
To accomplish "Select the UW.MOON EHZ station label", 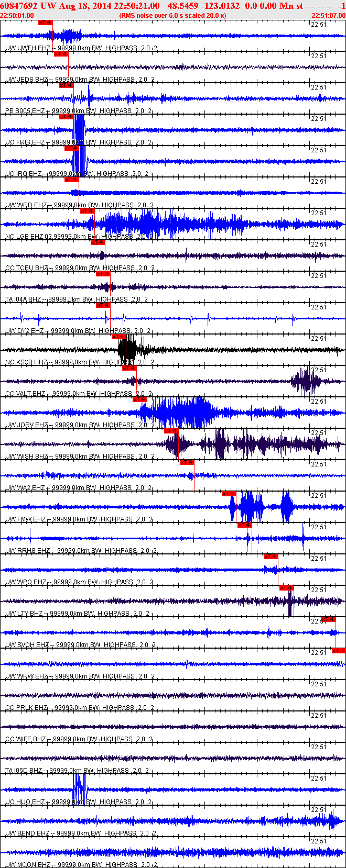I will tap(28, 865).
